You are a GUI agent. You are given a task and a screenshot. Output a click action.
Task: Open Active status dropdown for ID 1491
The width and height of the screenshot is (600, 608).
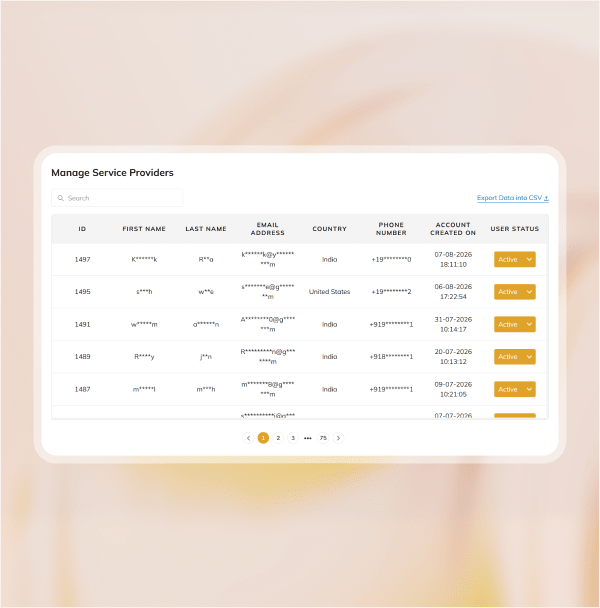click(515, 324)
